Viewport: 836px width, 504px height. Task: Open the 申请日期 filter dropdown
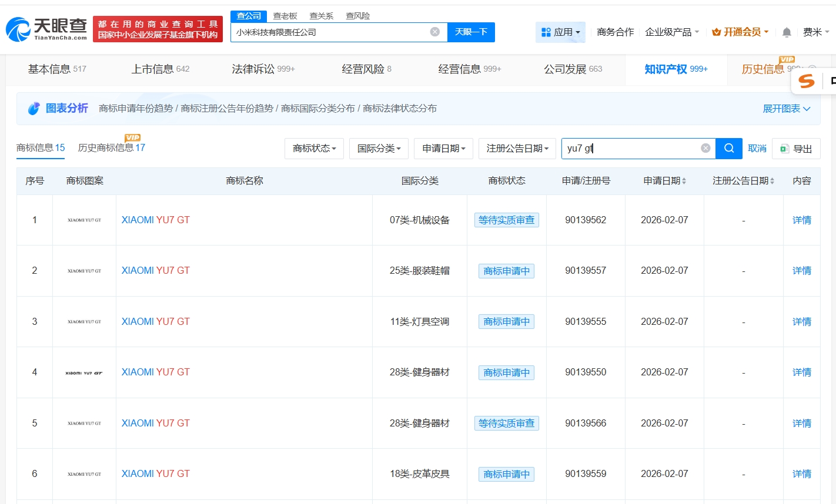(444, 149)
